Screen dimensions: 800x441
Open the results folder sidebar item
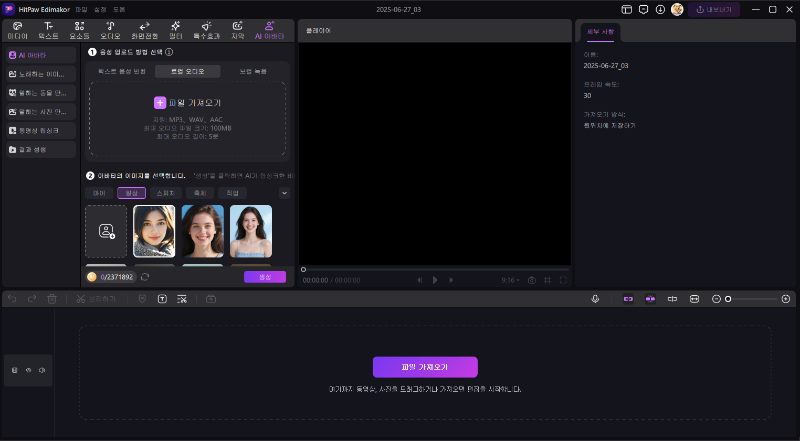coord(41,150)
